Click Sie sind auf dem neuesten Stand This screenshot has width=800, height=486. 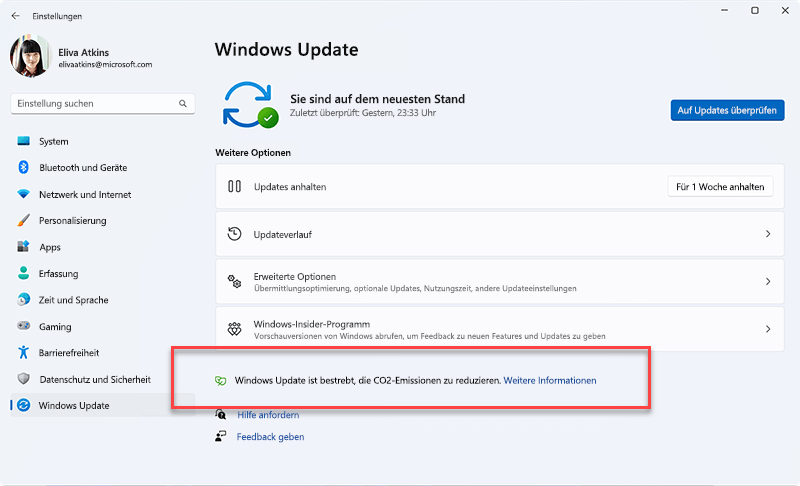click(x=378, y=99)
